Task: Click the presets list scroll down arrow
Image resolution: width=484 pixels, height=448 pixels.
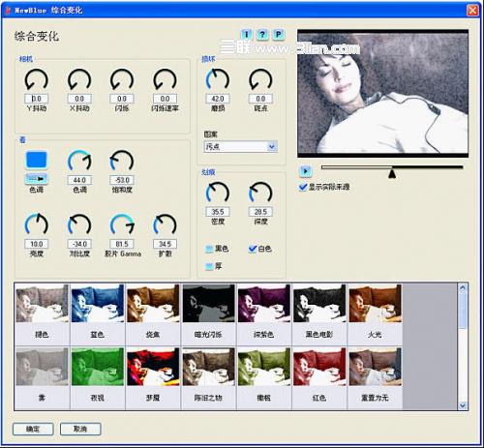Action: (x=463, y=405)
